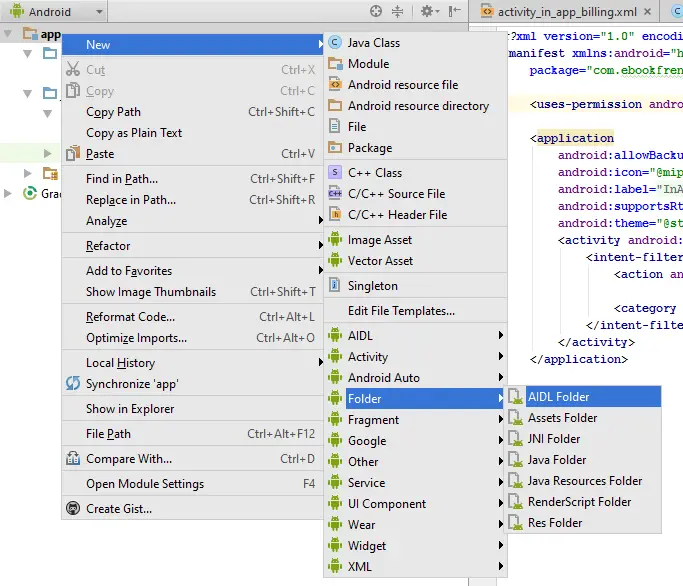The image size is (683, 586).
Task: Choose Android resource directory option
Action: click(418, 106)
